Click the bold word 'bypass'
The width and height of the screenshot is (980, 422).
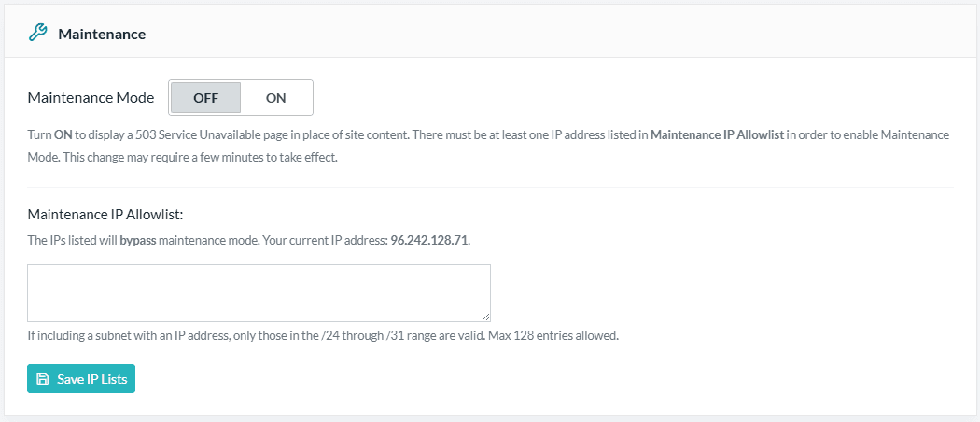(x=138, y=241)
